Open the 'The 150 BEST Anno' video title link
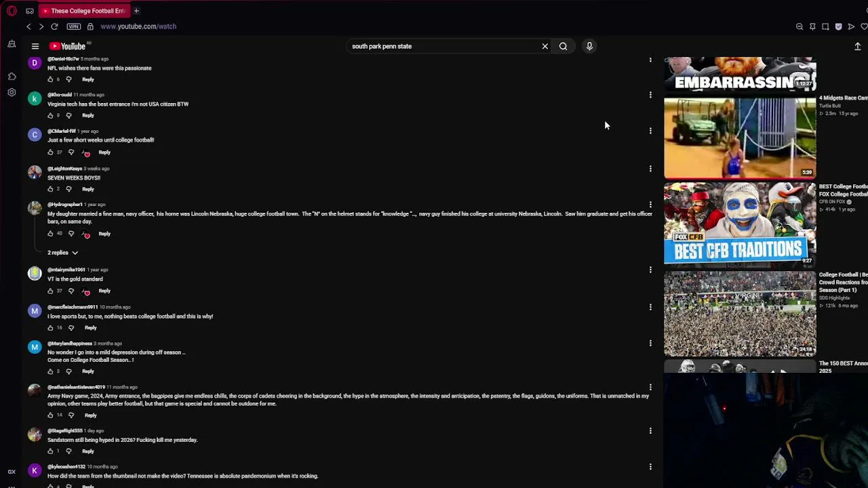This screenshot has width=868, height=488. coord(843,367)
